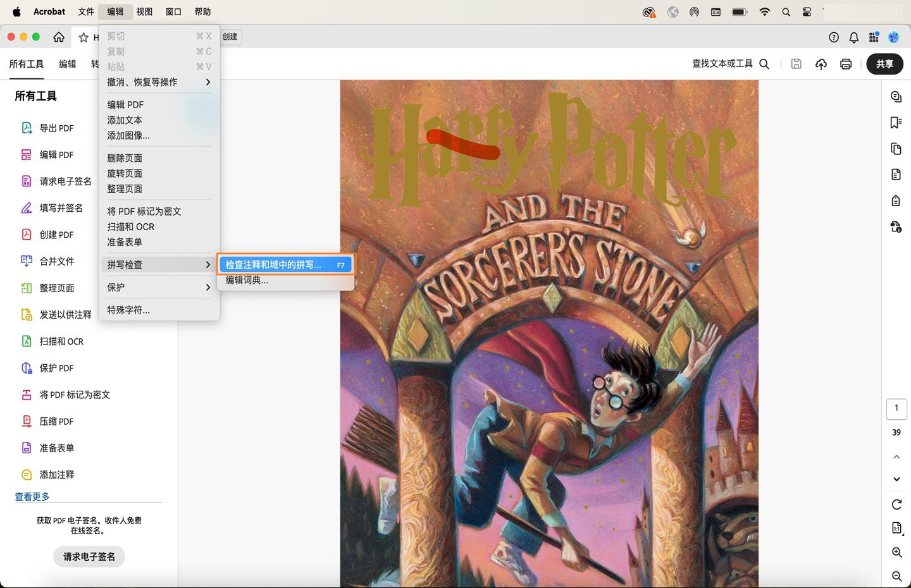Go to next page with down chevron
The width and height of the screenshot is (911, 588).
(896, 479)
